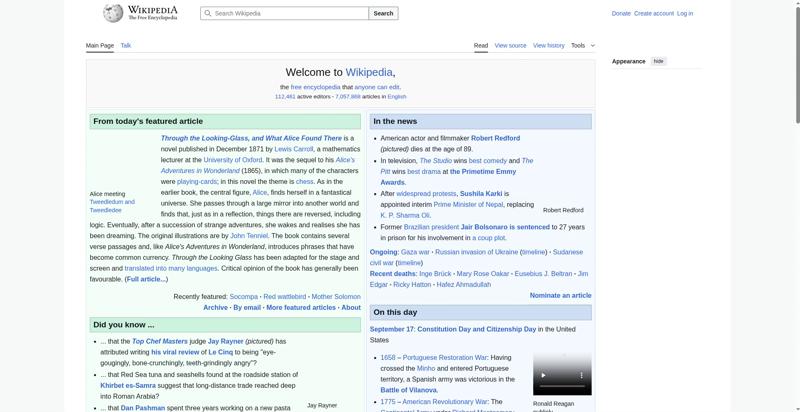
Task: Open the Wikipedia link in welcome heading
Action: coord(369,72)
